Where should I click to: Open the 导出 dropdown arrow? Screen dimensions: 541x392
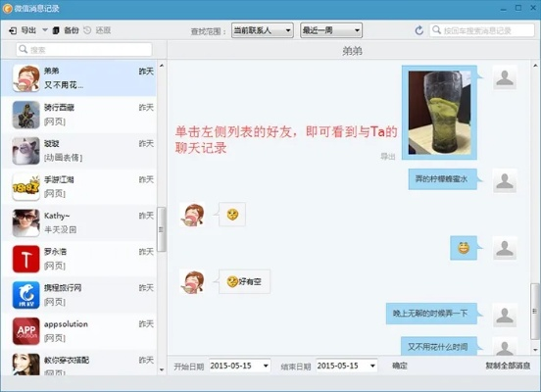pos(45,30)
